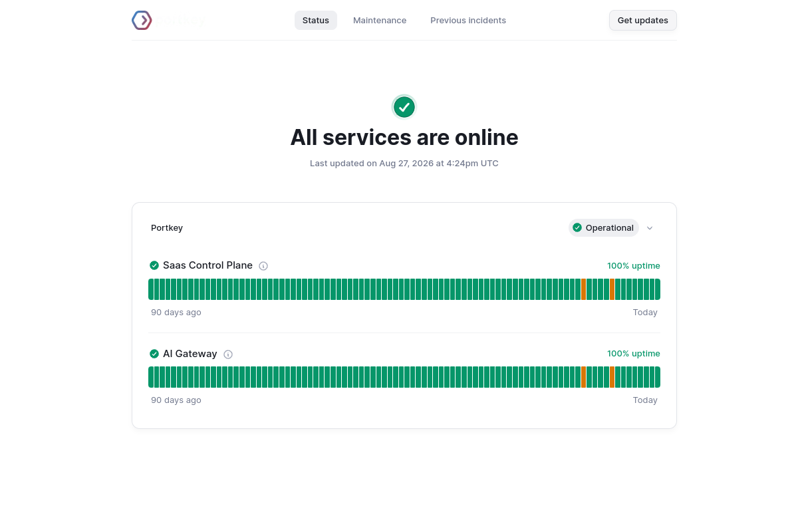Click the green check beside Saas Control Plane

pos(154,265)
